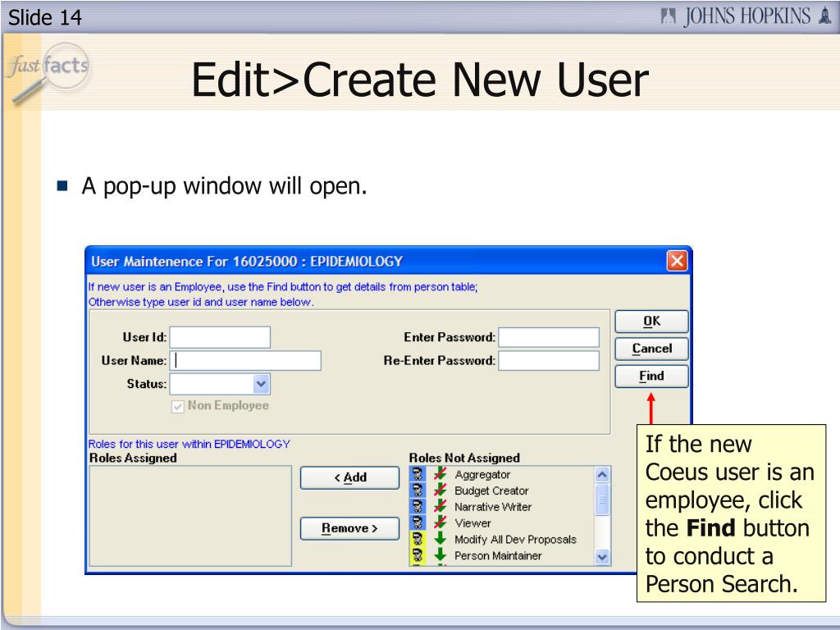Viewport: 840px width, 630px height.
Task: Click the Remove > button
Action: click(x=349, y=528)
